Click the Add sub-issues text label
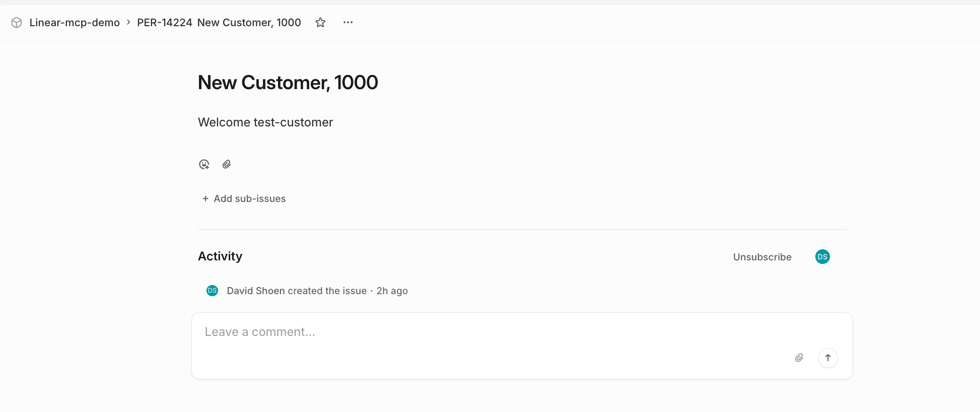The image size is (980, 412). [x=250, y=199]
